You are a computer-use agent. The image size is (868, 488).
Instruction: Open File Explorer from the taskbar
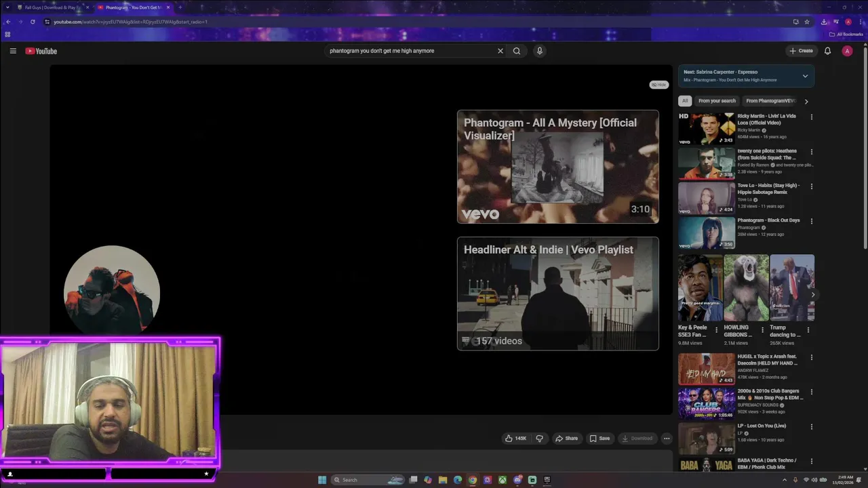point(443,480)
